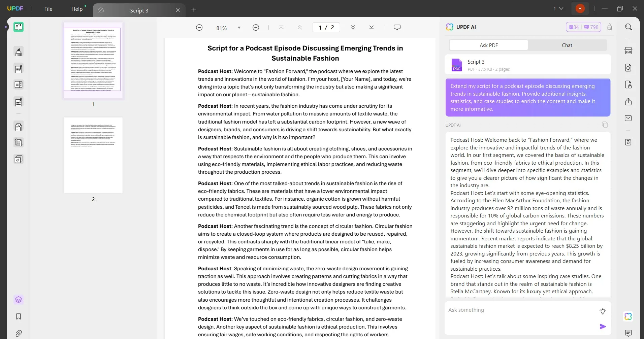Expand the window count dropdown showing 1
Image resolution: width=644 pixels, height=339 pixels.
tap(558, 8)
